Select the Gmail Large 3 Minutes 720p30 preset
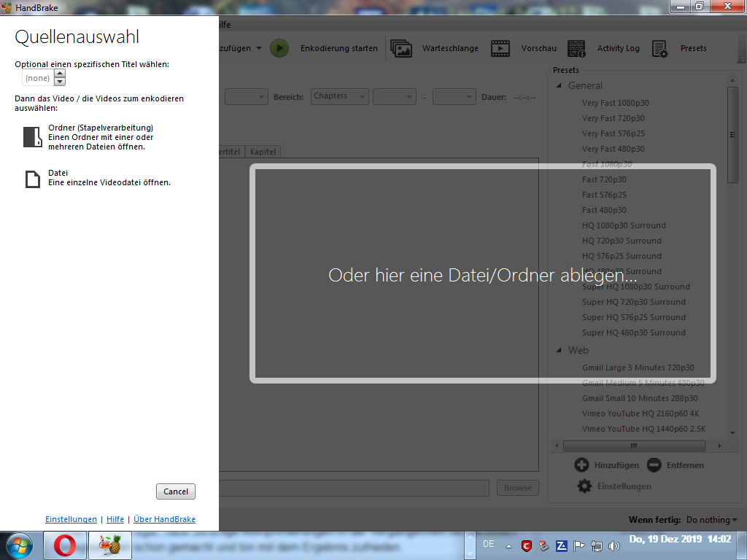747x560 pixels. click(x=638, y=367)
